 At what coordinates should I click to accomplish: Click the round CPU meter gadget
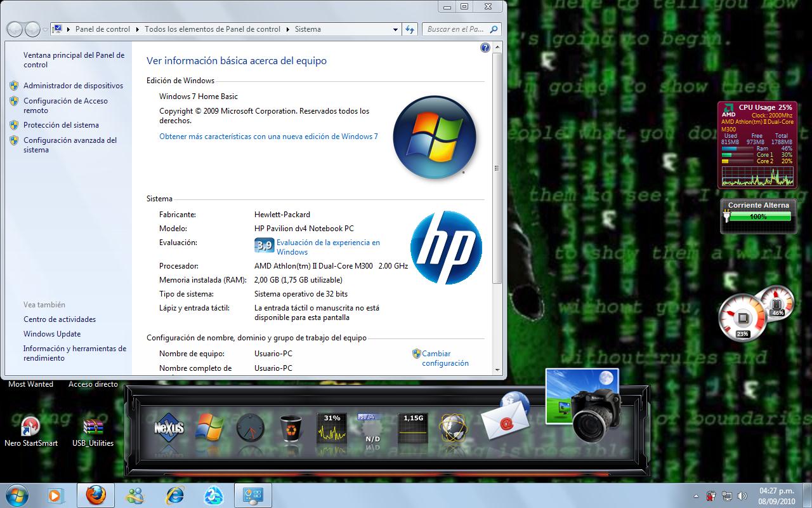[x=743, y=319]
